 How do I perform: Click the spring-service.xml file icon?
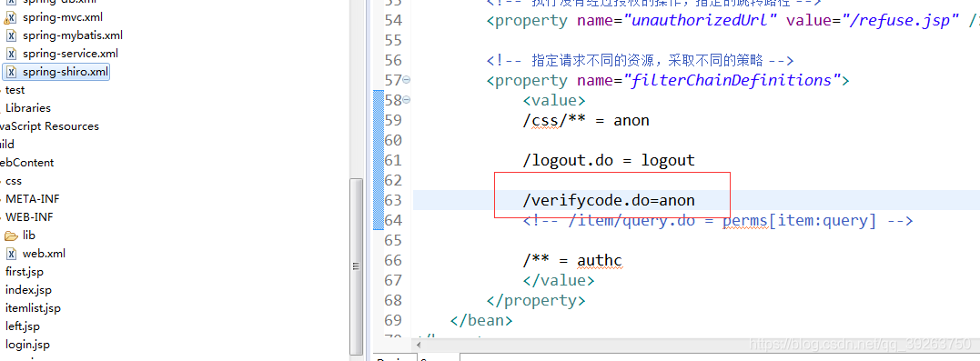coord(11,54)
